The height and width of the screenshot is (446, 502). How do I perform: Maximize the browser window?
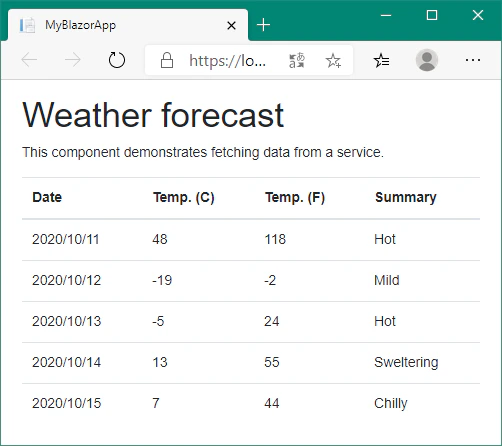pyautogui.click(x=432, y=15)
